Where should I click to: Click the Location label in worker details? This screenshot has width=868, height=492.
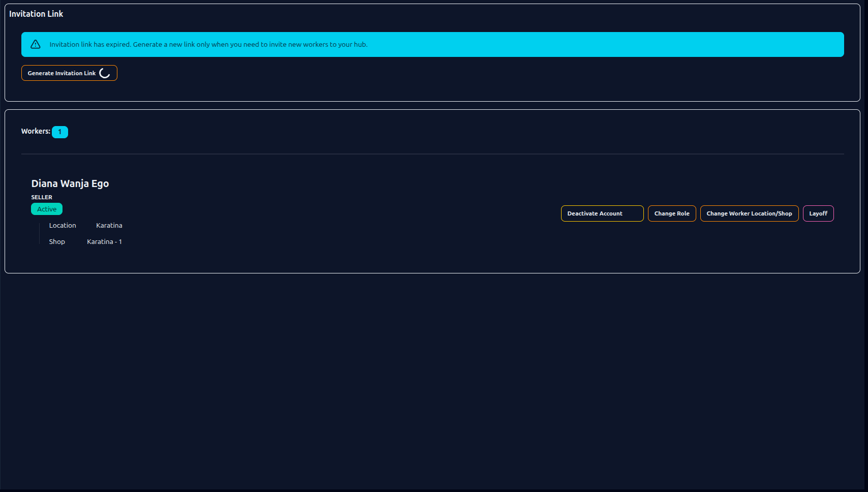63,225
